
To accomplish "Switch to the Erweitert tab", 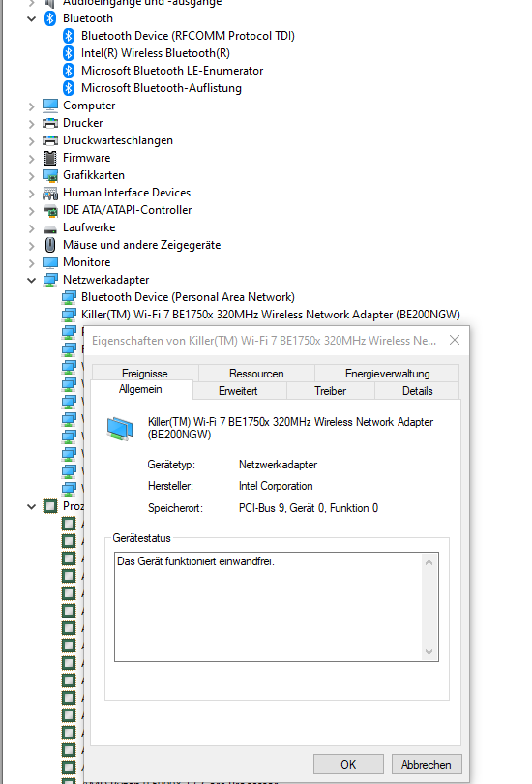I will coord(238,391).
